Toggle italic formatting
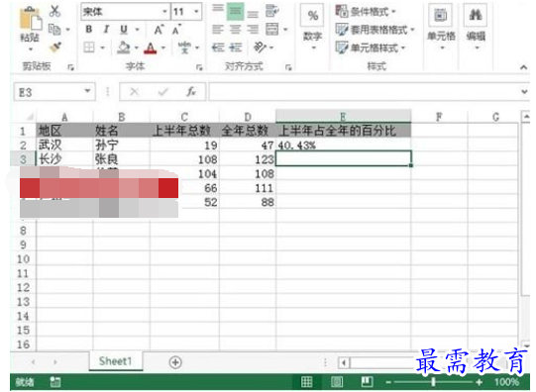This screenshot has width=536, height=392. [106, 30]
